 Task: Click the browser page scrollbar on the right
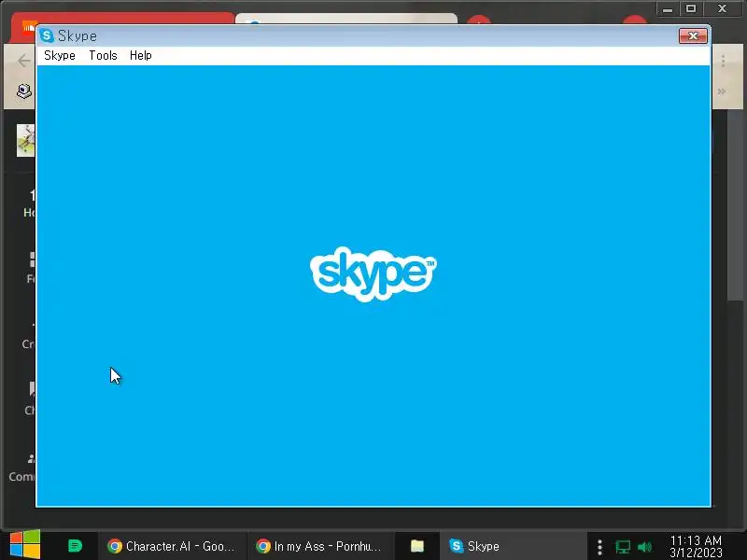735,204
